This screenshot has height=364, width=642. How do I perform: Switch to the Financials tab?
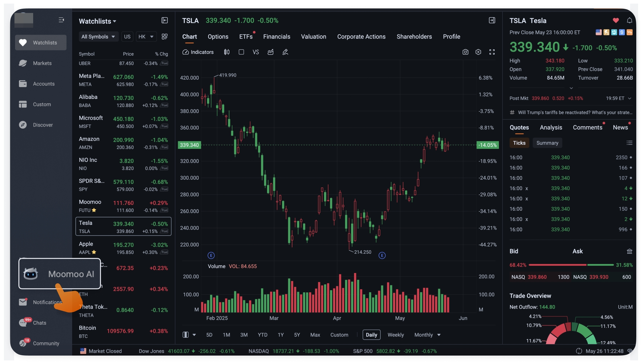point(276,37)
